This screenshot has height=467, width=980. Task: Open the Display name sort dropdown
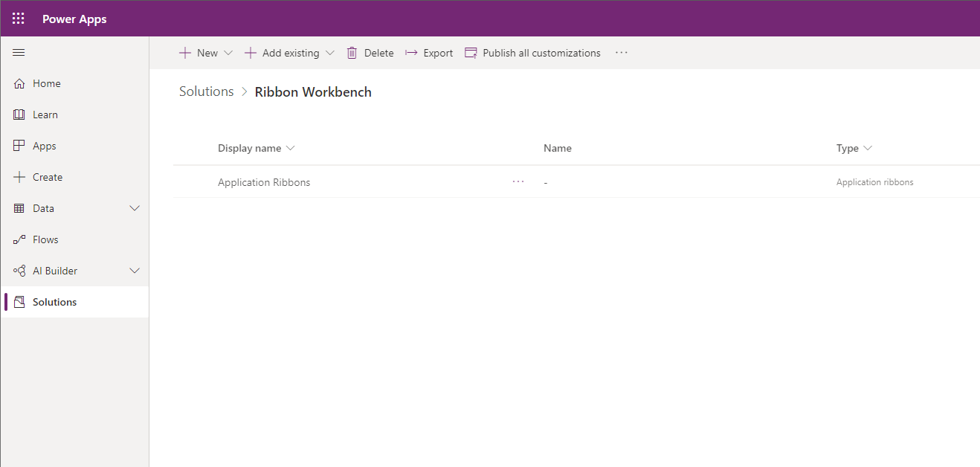tap(290, 148)
